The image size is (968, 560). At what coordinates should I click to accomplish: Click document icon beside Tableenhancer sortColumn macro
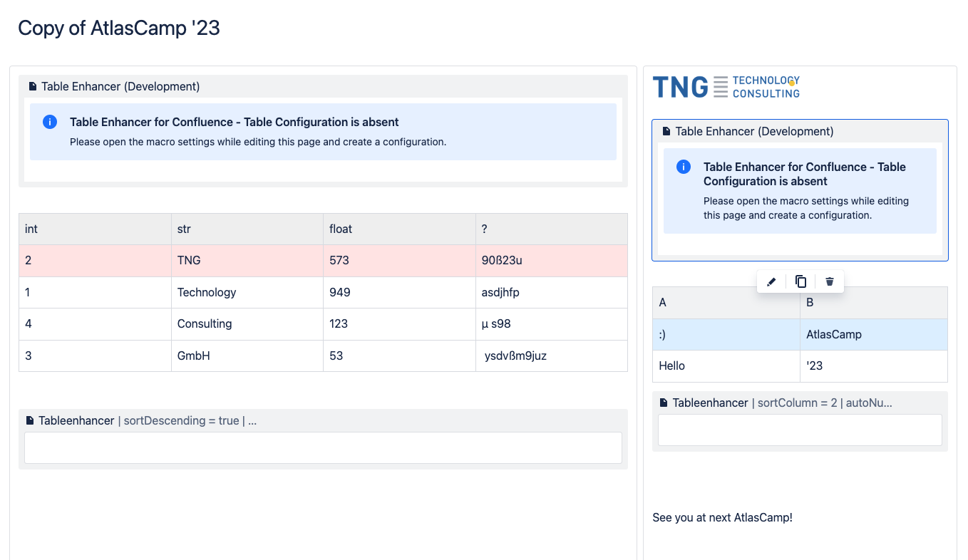pos(664,403)
